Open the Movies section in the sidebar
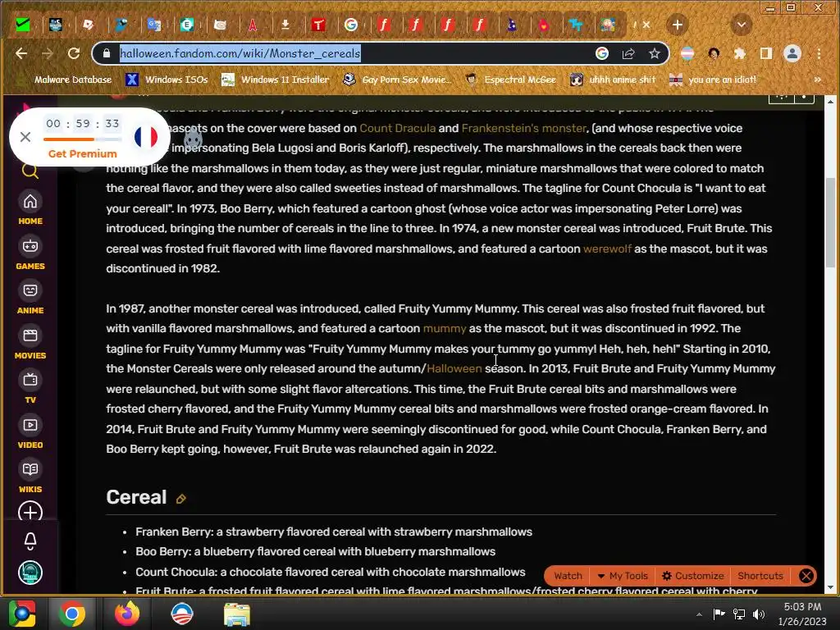 [x=30, y=342]
